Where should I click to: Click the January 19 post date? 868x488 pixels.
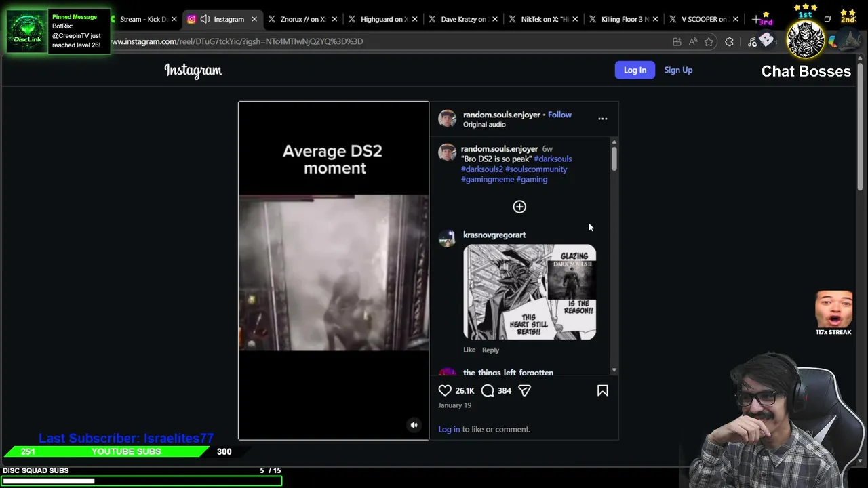tap(454, 405)
